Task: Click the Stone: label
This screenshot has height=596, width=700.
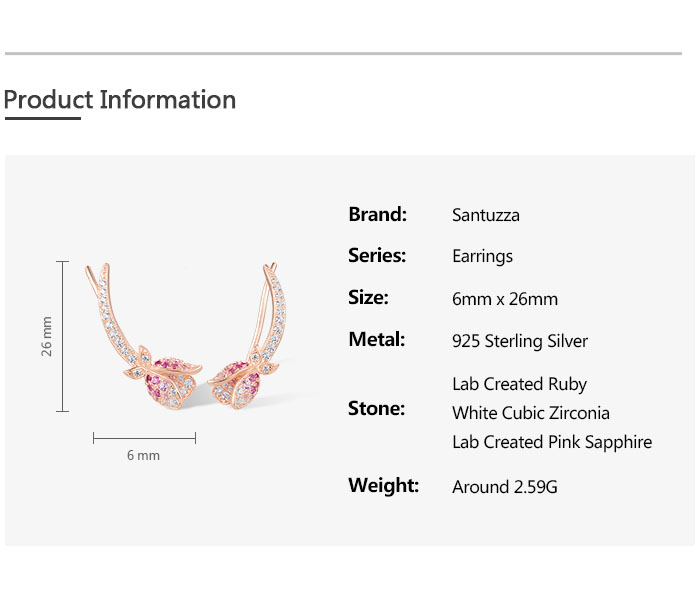Action: point(376,408)
